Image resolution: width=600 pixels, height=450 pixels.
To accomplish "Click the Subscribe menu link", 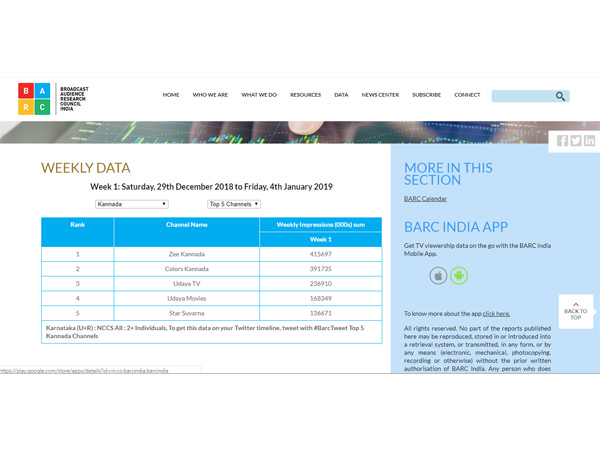I will (x=426, y=95).
